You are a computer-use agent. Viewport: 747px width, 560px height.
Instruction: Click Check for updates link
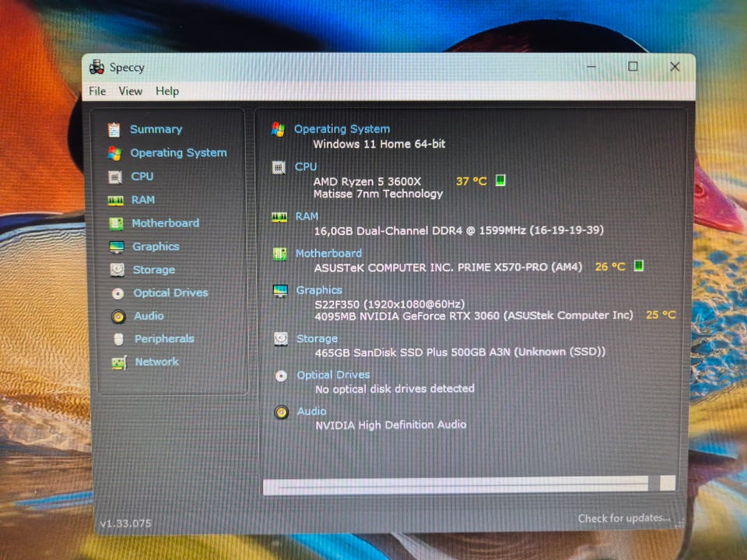(624, 518)
